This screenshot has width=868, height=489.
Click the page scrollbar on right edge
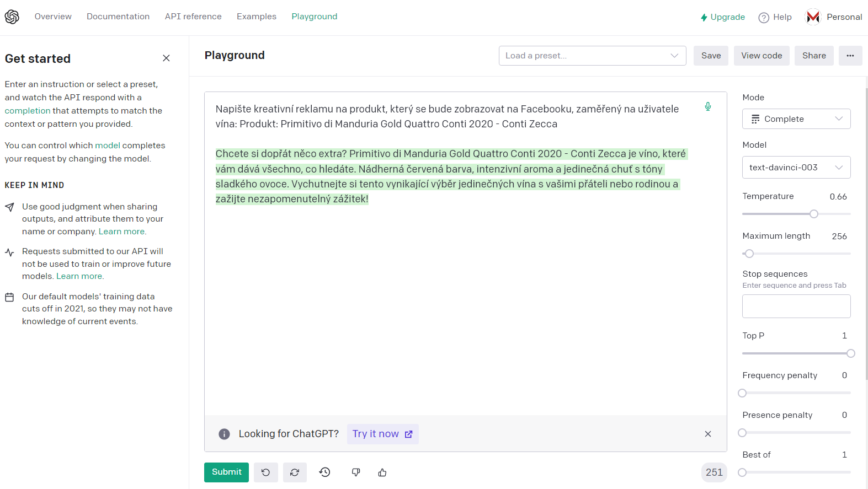point(866,234)
